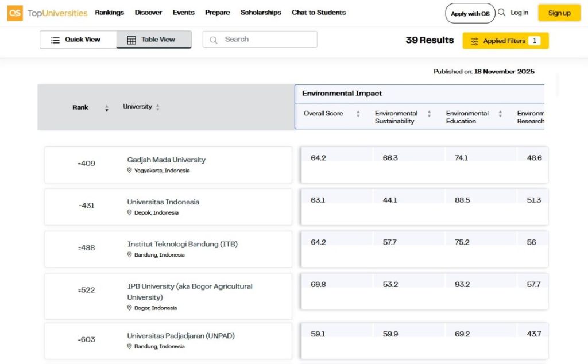Screen dimensions: 588x364
Task: Sort by Overall Score arrows
Action: point(358,114)
